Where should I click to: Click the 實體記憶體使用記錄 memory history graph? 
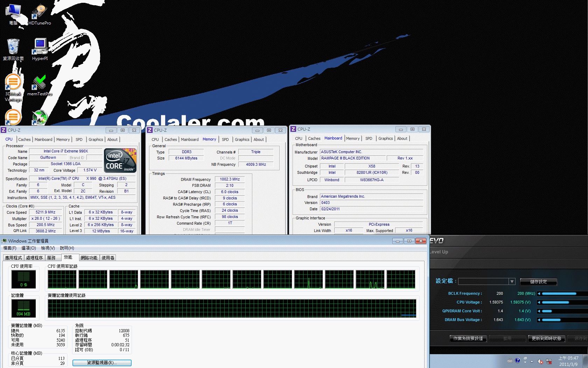point(232,308)
